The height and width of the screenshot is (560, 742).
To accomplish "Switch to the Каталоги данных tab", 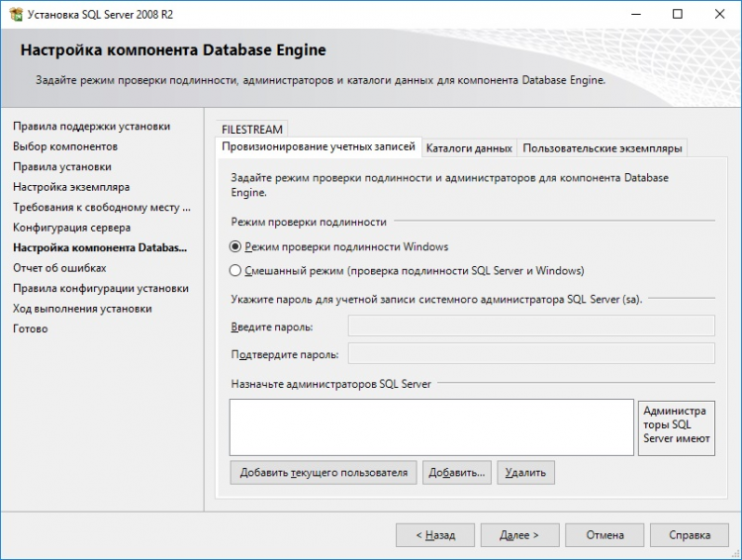I will [469, 148].
